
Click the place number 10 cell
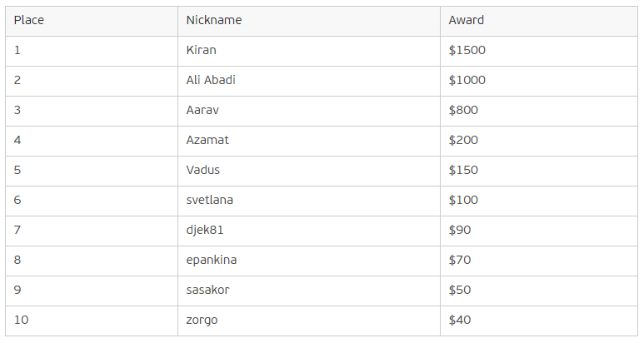pos(92,321)
